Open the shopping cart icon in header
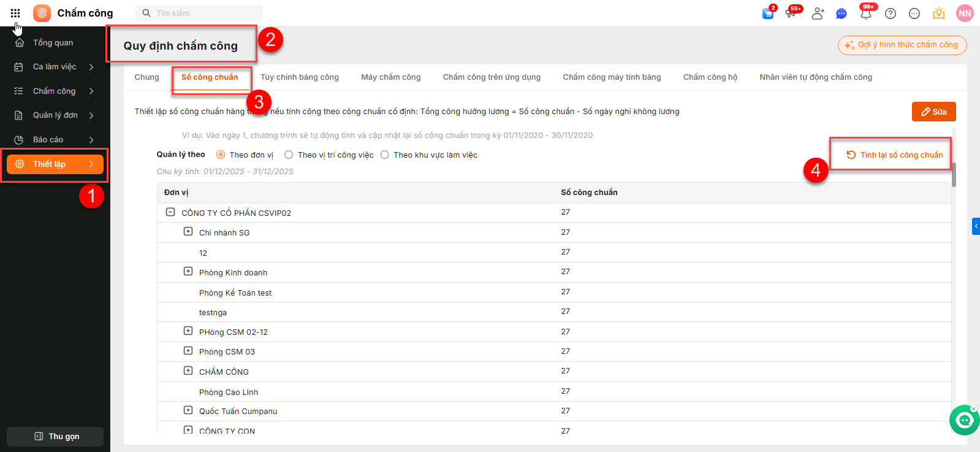Viewport: 980px width, 452px height. point(767,13)
